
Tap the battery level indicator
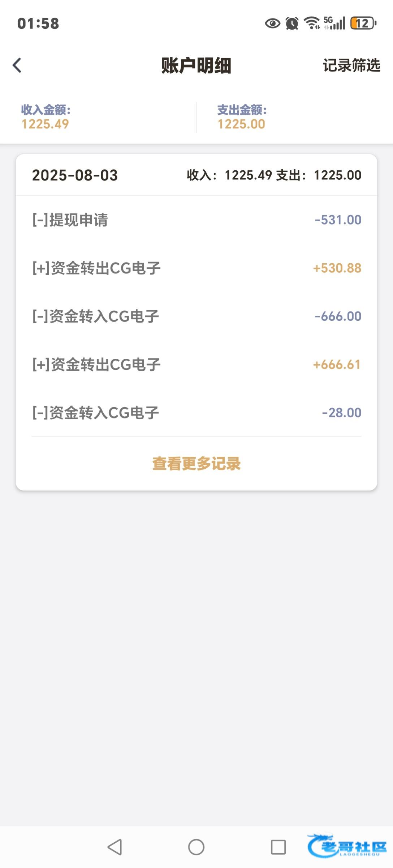363,24
